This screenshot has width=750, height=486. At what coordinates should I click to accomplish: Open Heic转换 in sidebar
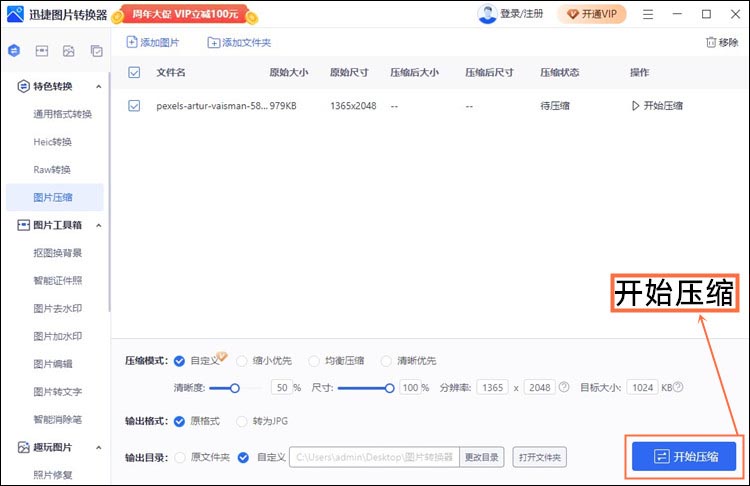coord(53,142)
